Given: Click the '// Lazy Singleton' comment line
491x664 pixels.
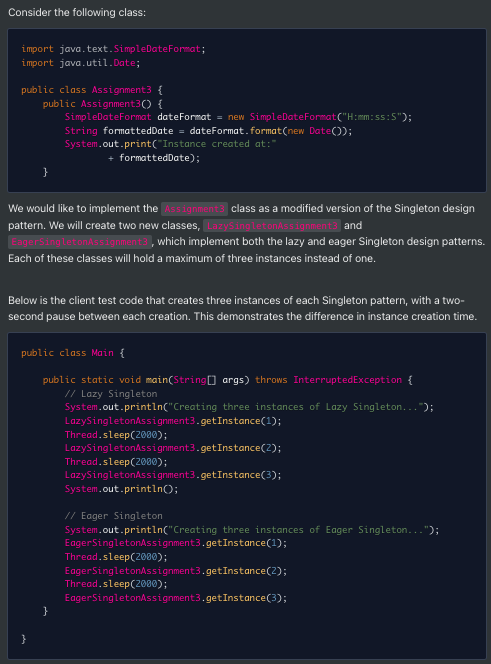Looking at the screenshot, I should coord(111,394).
